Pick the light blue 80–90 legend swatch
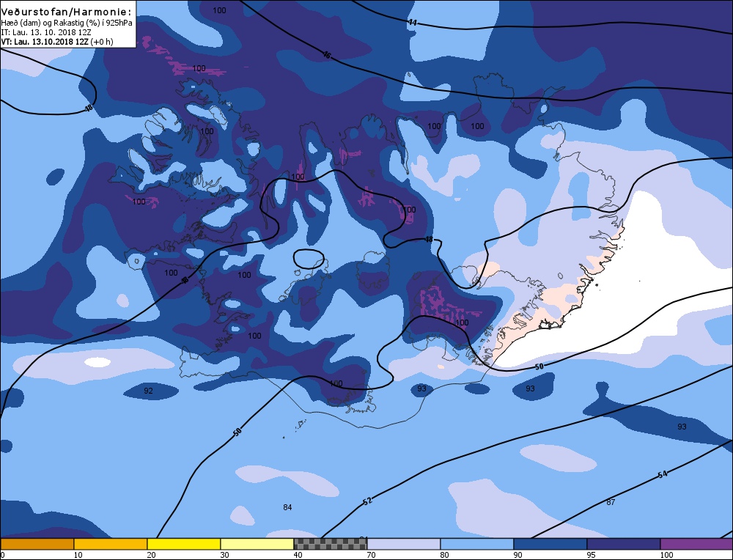Screen dimensions: 733x560 (477, 544)
